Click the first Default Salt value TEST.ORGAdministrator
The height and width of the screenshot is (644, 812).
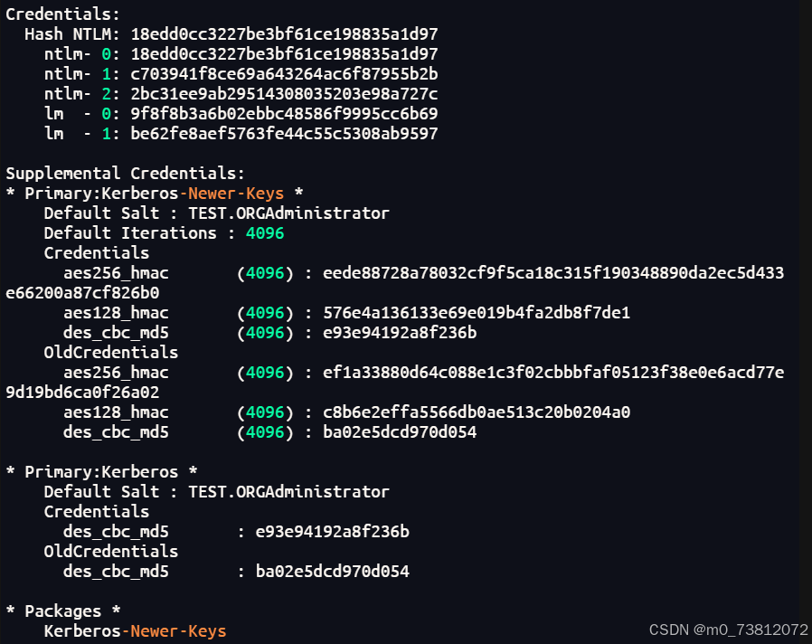pos(288,213)
